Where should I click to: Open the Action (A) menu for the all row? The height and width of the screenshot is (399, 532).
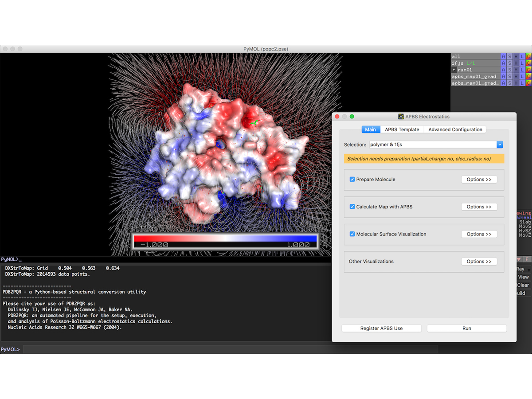(503, 56)
